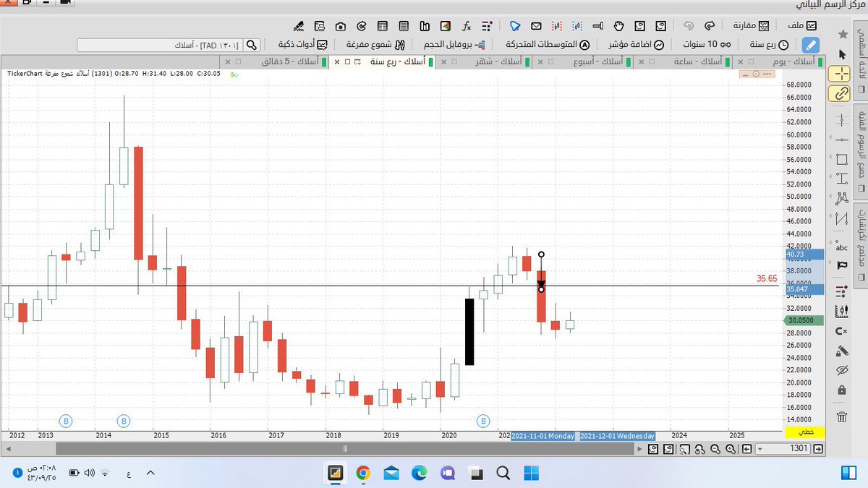
Task: Click the envelope alert icon in toolbar
Action: point(536,25)
